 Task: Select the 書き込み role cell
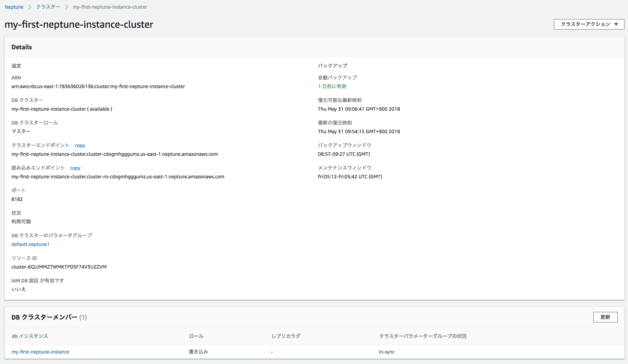pyautogui.click(x=198, y=352)
